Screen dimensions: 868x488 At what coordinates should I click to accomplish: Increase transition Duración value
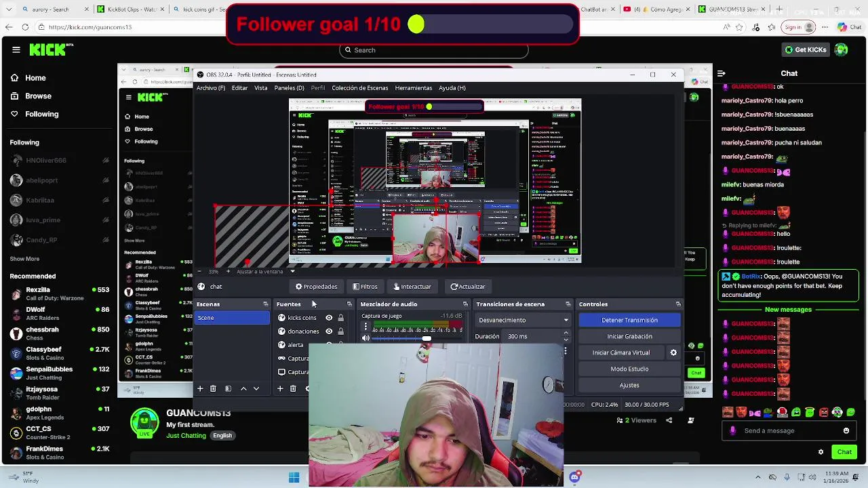(x=566, y=333)
